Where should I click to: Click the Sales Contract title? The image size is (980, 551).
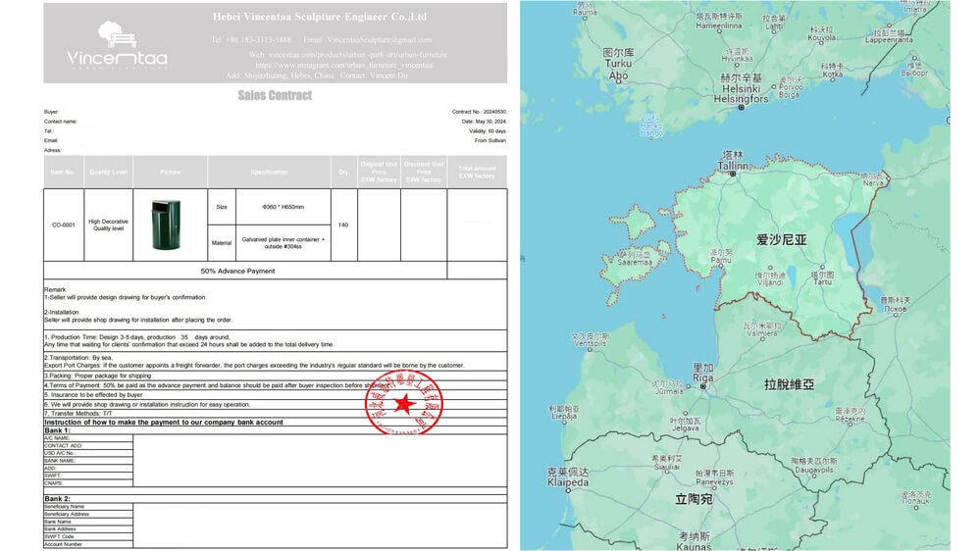[x=275, y=95]
